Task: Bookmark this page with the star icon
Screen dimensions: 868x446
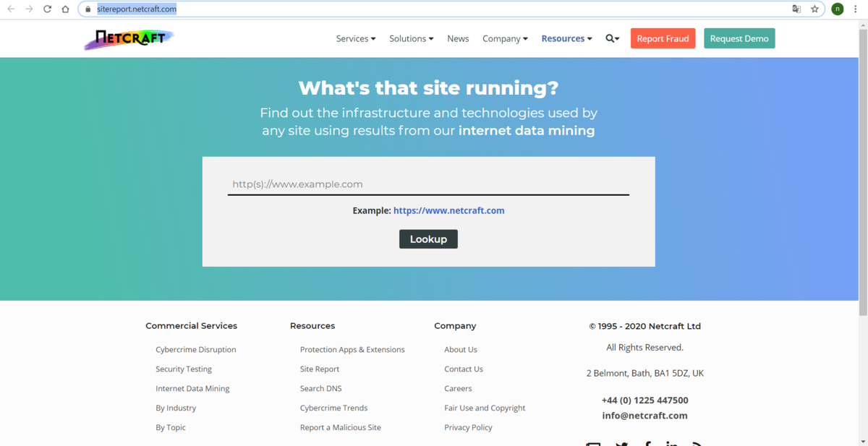Action: pyautogui.click(x=814, y=9)
